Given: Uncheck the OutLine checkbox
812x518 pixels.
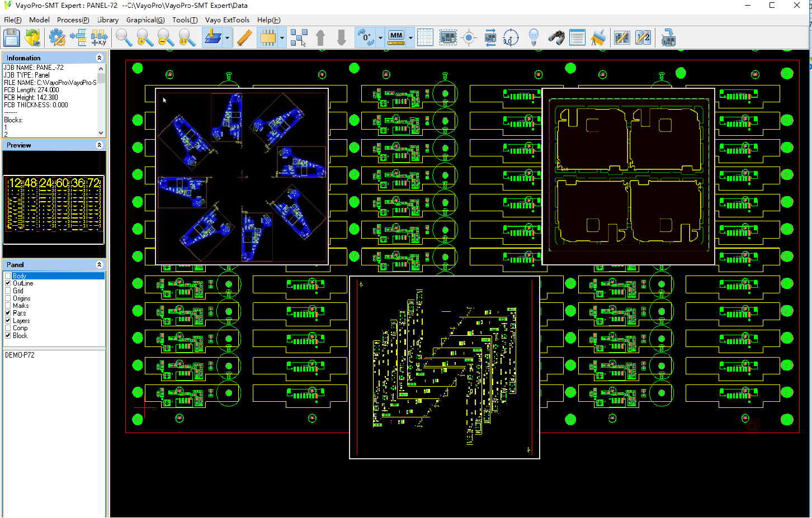Looking at the screenshot, I should tap(8, 283).
